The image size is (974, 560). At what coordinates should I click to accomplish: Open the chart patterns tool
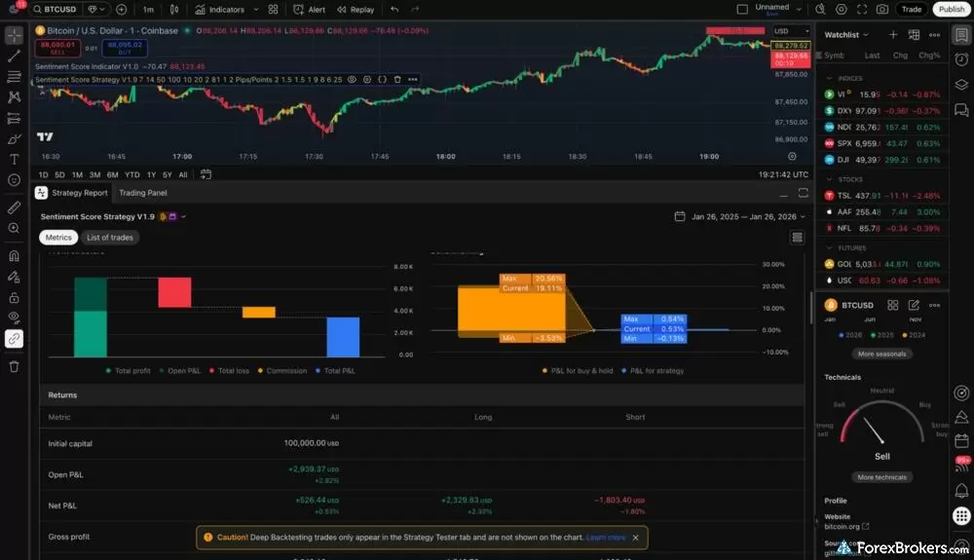click(x=14, y=96)
